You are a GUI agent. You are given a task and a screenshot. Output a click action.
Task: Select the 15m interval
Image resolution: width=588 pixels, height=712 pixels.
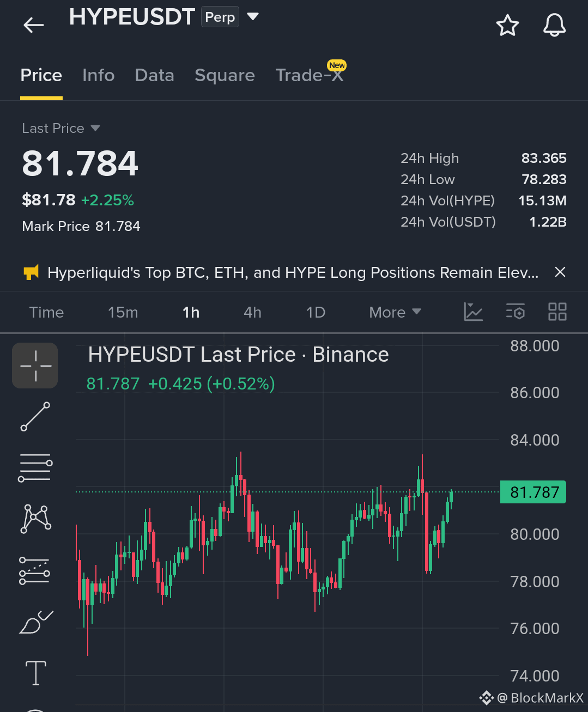point(123,312)
